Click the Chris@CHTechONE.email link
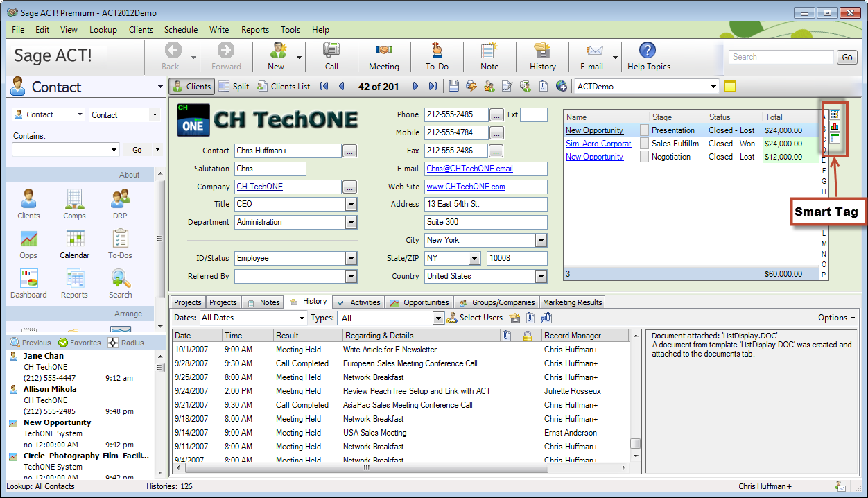Screen dimensions: 868x498 [470, 169]
